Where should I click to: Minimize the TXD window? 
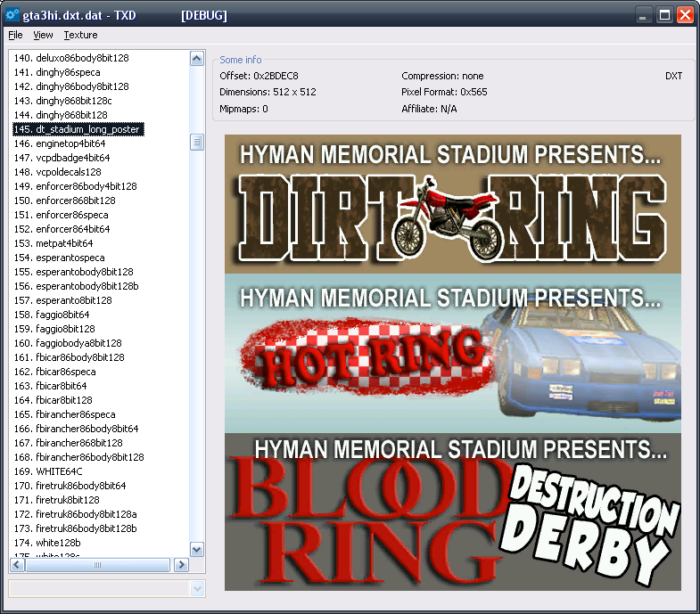(646, 15)
